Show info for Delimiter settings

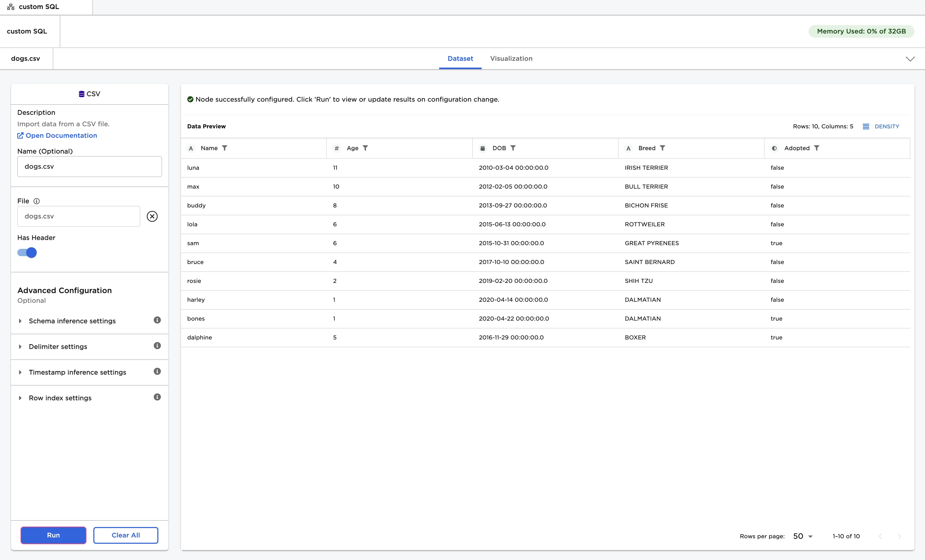pos(157,345)
